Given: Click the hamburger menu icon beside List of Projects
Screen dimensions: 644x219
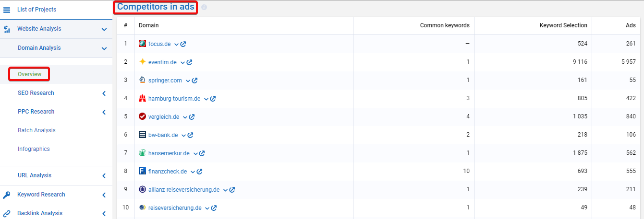Looking at the screenshot, I should click(x=7, y=10).
